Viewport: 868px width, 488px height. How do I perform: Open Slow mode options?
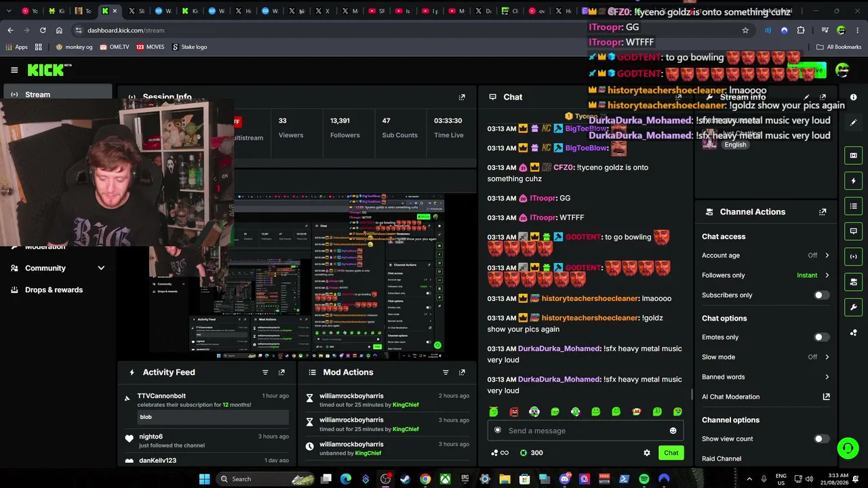[x=766, y=357]
